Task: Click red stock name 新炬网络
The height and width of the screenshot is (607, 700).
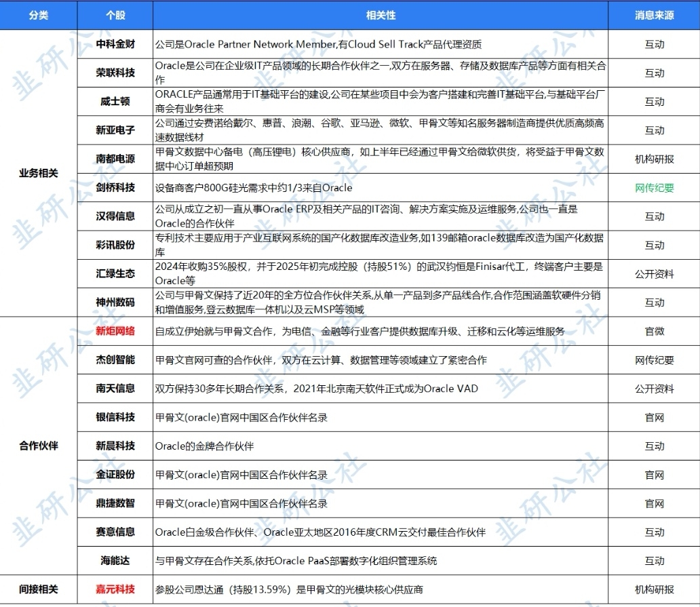Action: point(115,331)
